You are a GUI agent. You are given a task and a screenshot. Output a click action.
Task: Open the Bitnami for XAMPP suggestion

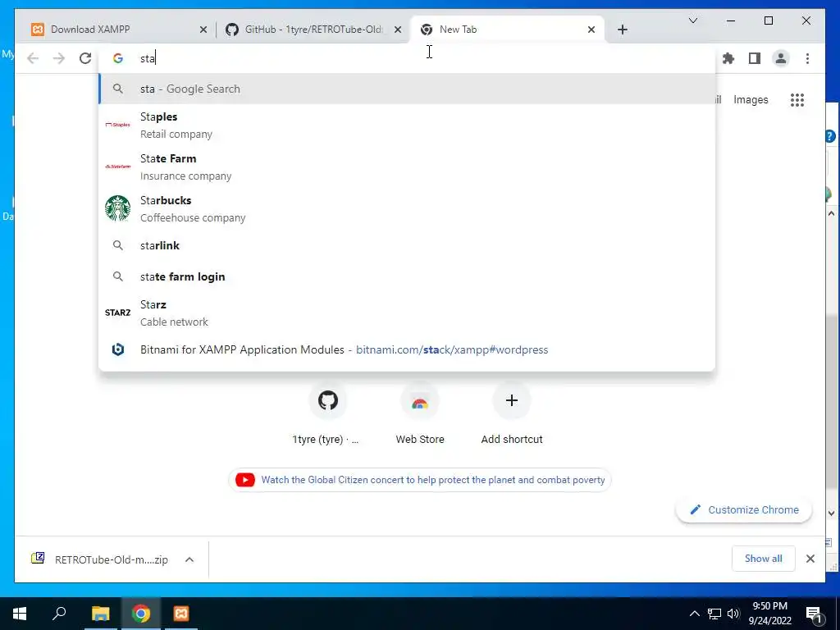coord(407,349)
